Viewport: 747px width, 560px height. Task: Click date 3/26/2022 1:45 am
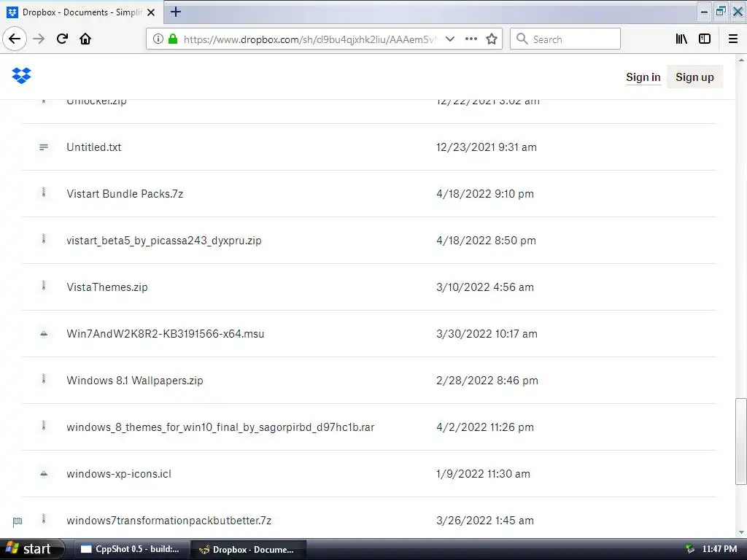[x=485, y=521]
